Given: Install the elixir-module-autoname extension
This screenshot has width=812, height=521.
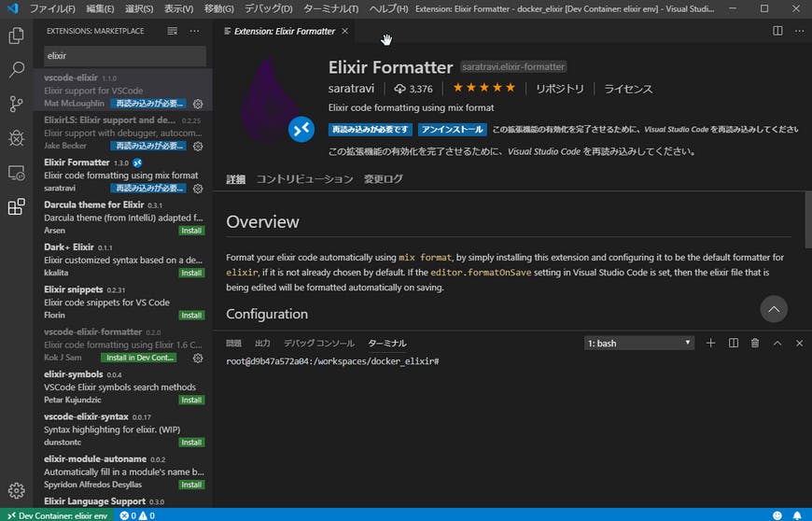Looking at the screenshot, I should pyautogui.click(x=191, y=486).
